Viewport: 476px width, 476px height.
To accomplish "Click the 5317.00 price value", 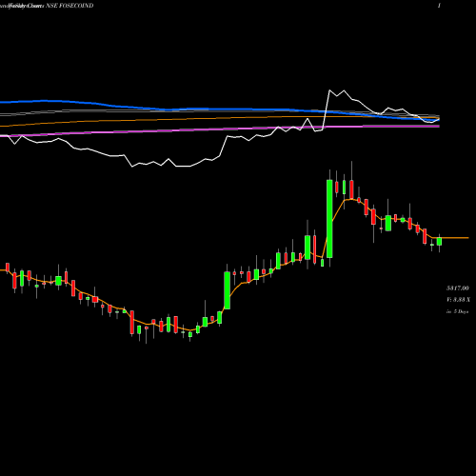I will tap(457, 288).
